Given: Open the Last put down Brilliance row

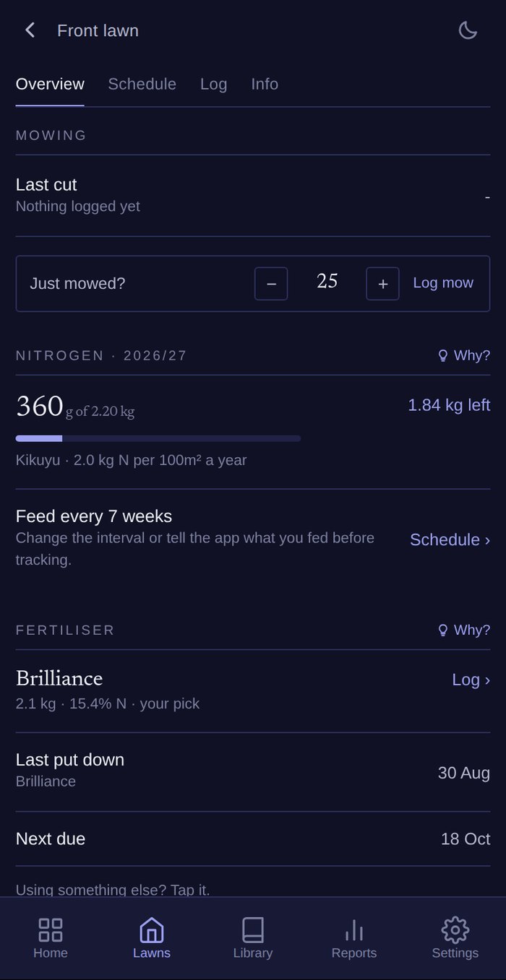Looking at the screenshot, I should point(253,771).
